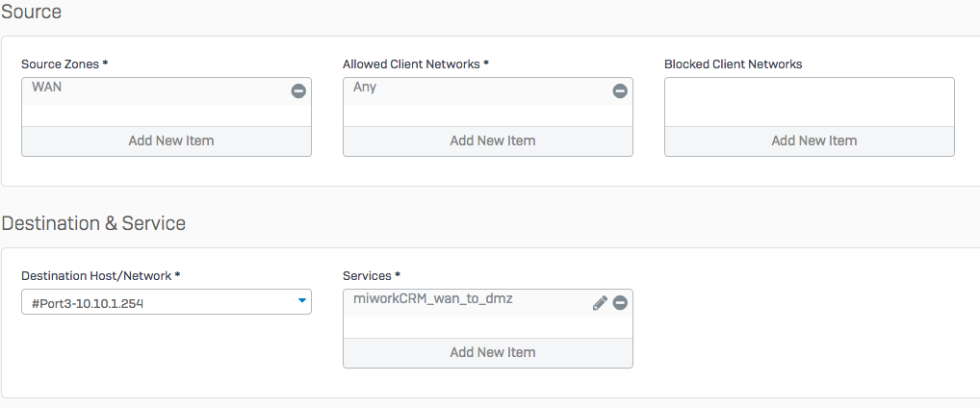Viewport: 980px width, 408px height.
Task: Click the Source Zones label
Action: point(64,64)
